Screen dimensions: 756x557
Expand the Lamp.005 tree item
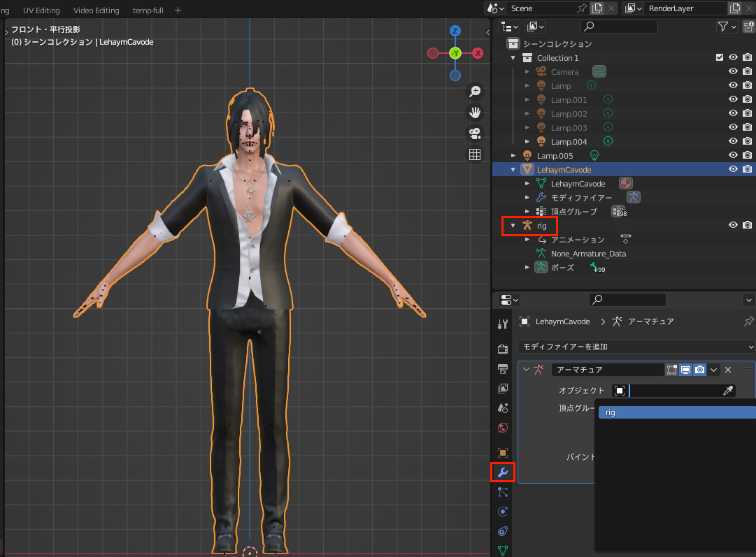click(514, 156)
